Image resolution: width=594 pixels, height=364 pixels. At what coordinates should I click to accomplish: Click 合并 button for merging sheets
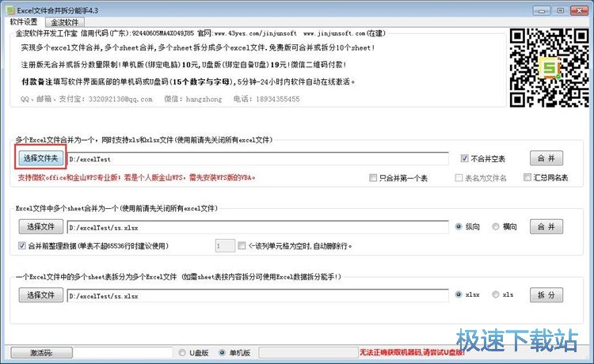546,226
